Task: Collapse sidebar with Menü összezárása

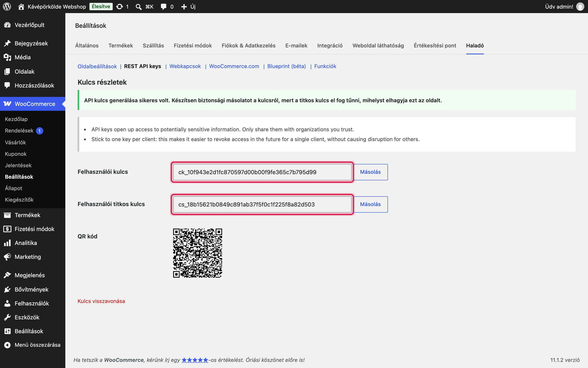Action: click(32, 345)
